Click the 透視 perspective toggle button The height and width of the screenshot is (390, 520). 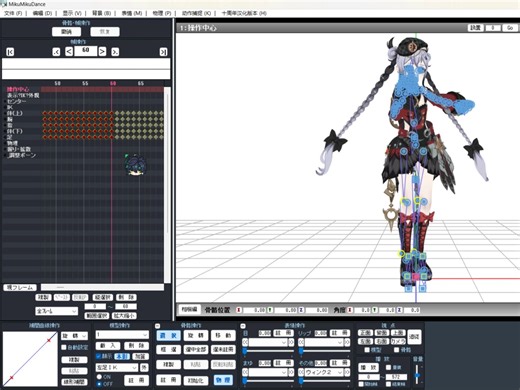(415, 337)
